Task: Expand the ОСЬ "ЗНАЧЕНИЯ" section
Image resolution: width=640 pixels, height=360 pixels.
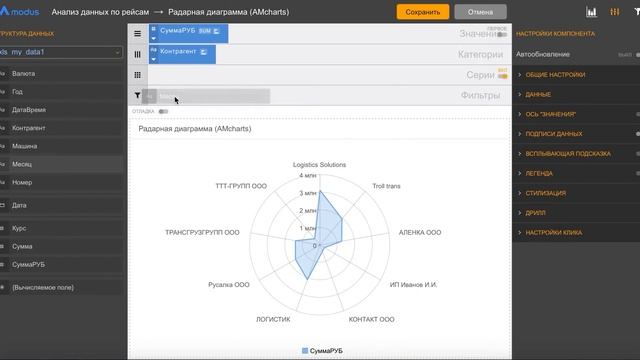Action: 576,114
